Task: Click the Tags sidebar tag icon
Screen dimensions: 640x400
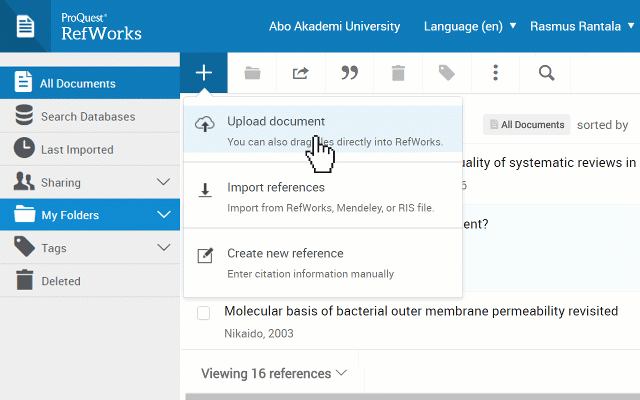Action: point(24,247)
